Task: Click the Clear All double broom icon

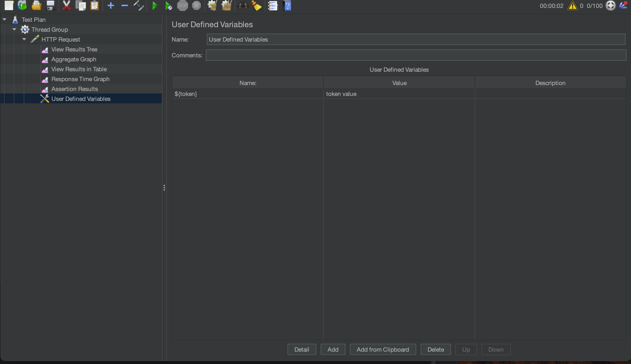Action: tap(227, 5)
